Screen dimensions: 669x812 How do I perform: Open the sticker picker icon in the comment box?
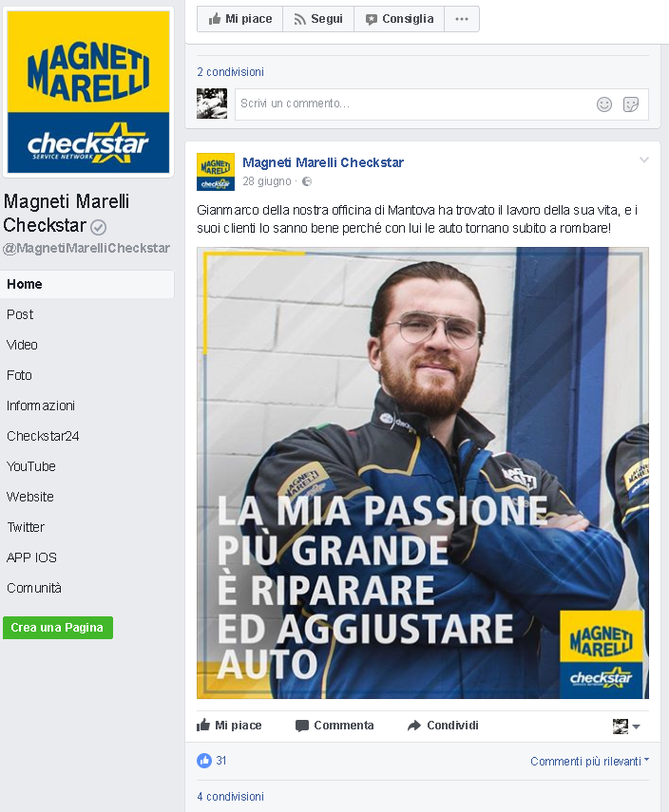[631, 104]
